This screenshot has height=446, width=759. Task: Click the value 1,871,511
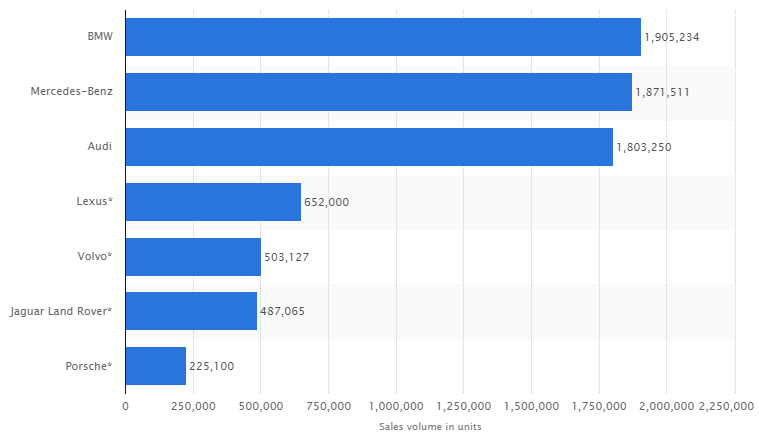coord(663,92)
